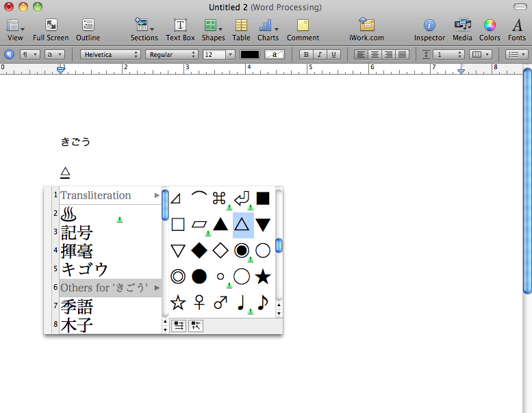
Task: Open the font size 12 dropdown
Action: pos(218,55)
